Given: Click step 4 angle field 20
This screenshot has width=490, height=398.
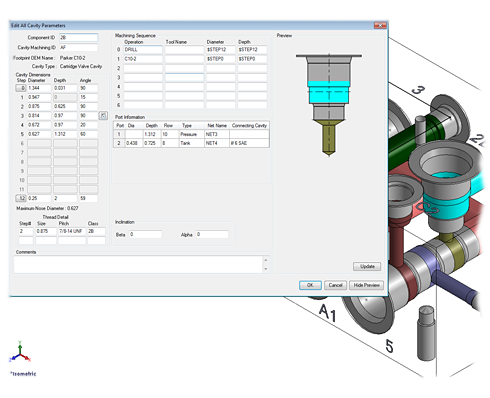Looking at the screenshot, I should tap(89, 125).
